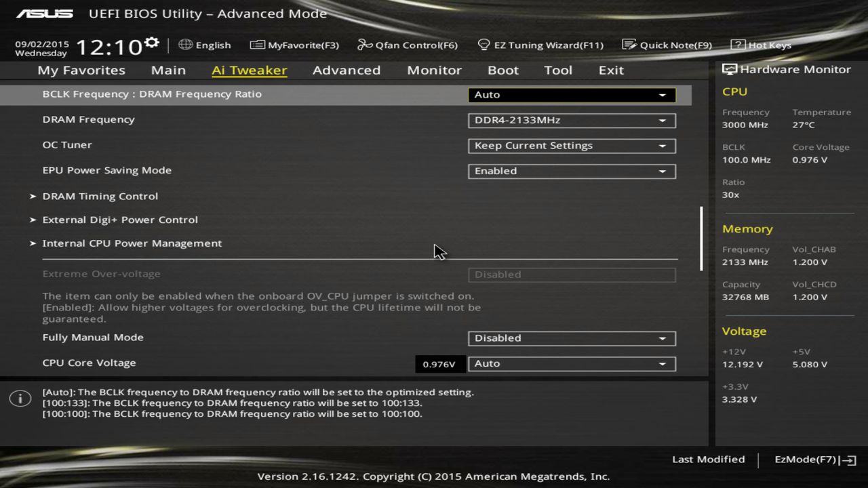Viewport: 868px width, 488px height.
Task: Click the Memory Frequency 2133 MHz value
Action: 745,262
